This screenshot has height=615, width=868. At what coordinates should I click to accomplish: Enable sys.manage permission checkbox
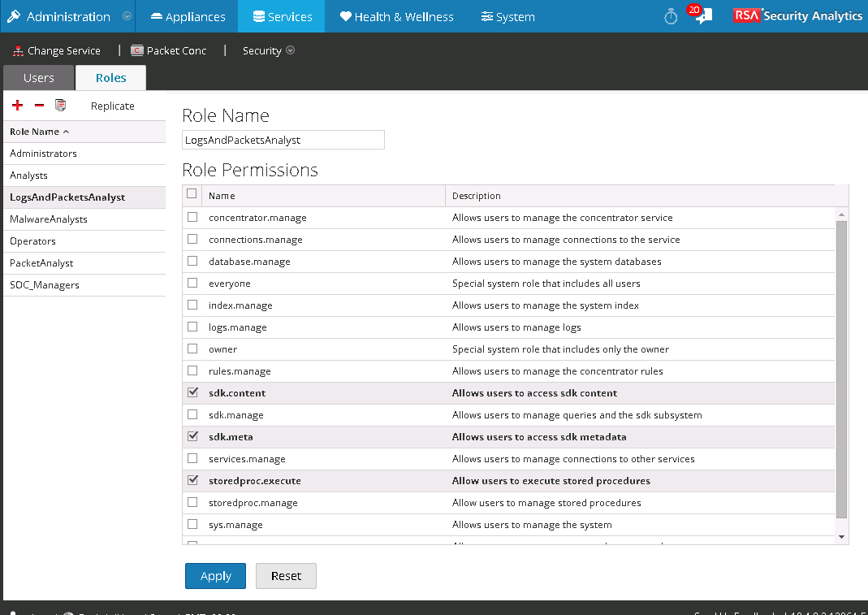coord(192,523)
